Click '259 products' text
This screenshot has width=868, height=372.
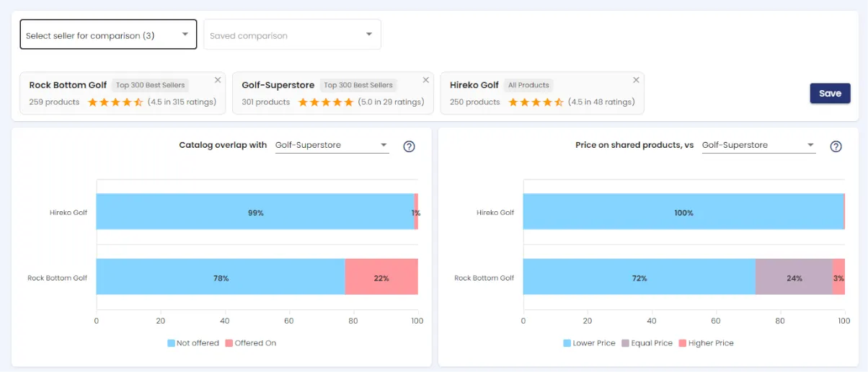[x=54, y=102]
